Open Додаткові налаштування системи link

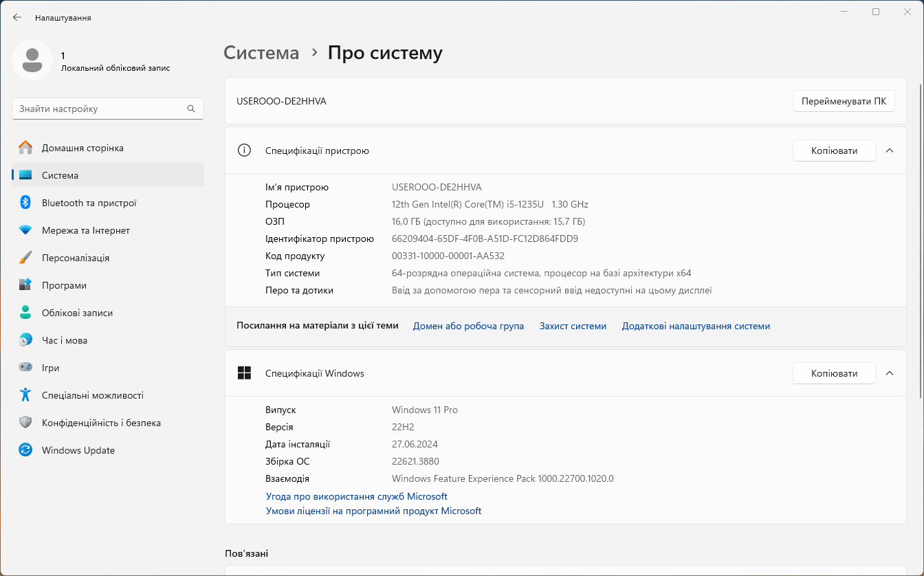click(x=696, y=326)
